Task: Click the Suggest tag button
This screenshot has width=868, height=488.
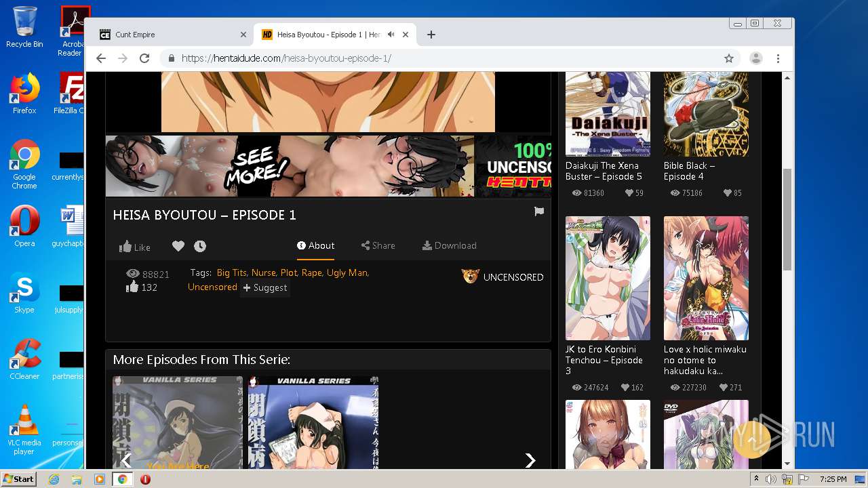Action: coord(265,287)
